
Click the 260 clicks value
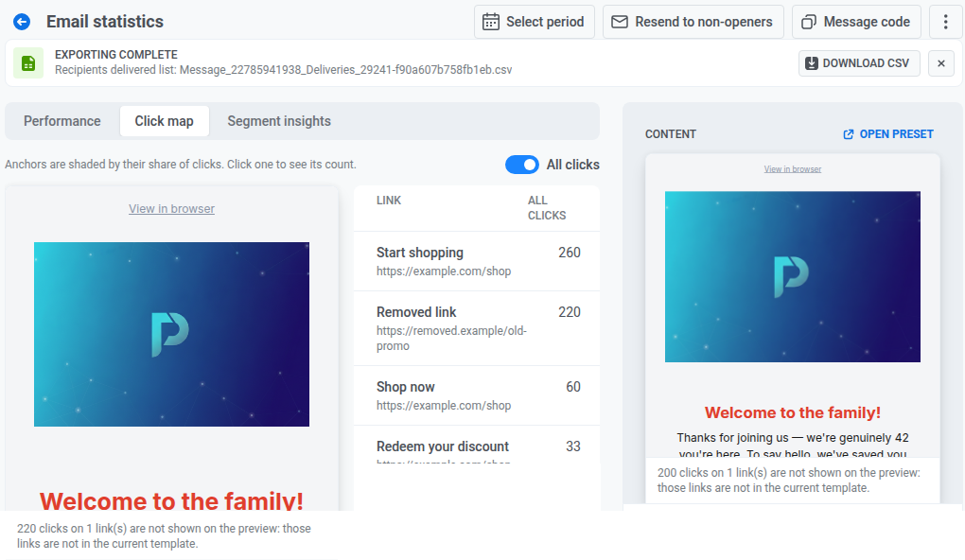pos(570,253)
